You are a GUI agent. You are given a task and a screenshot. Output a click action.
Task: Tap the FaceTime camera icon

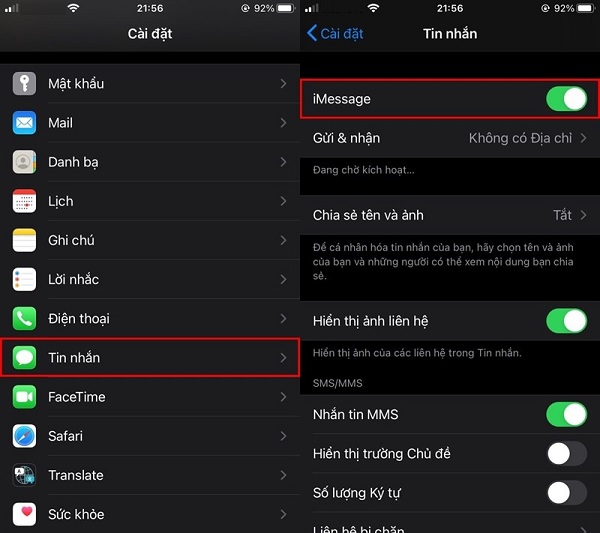point(24,397)
